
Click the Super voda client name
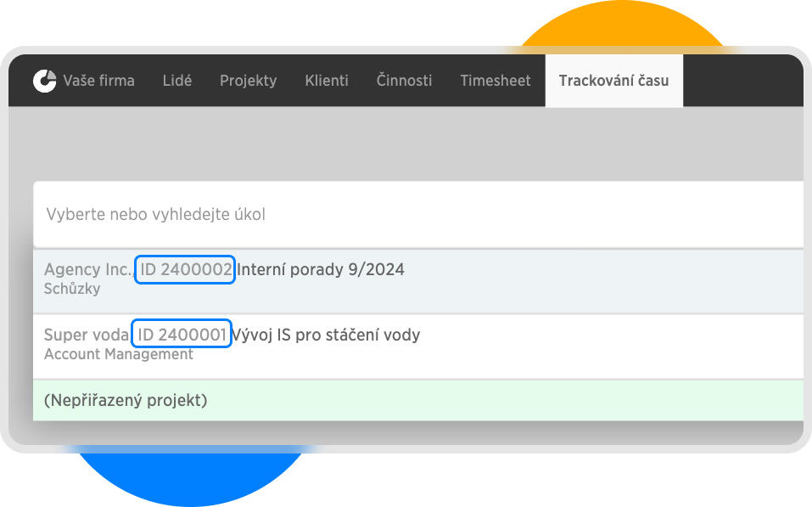click(87, 335)
